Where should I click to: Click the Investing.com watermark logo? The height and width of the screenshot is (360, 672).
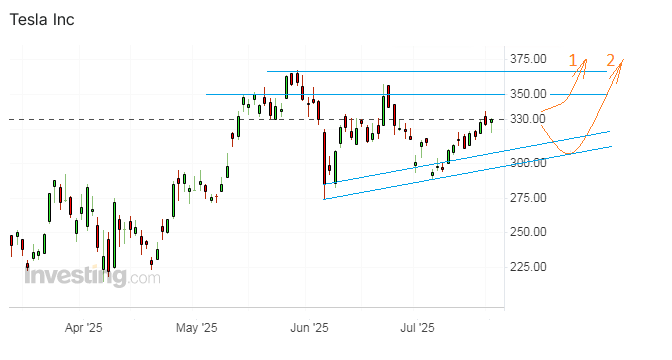click(93, 276)
